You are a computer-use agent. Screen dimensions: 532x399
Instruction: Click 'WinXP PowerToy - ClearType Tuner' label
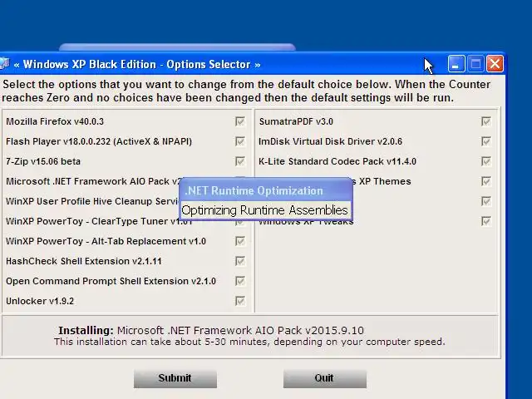(x=99, y=221)
